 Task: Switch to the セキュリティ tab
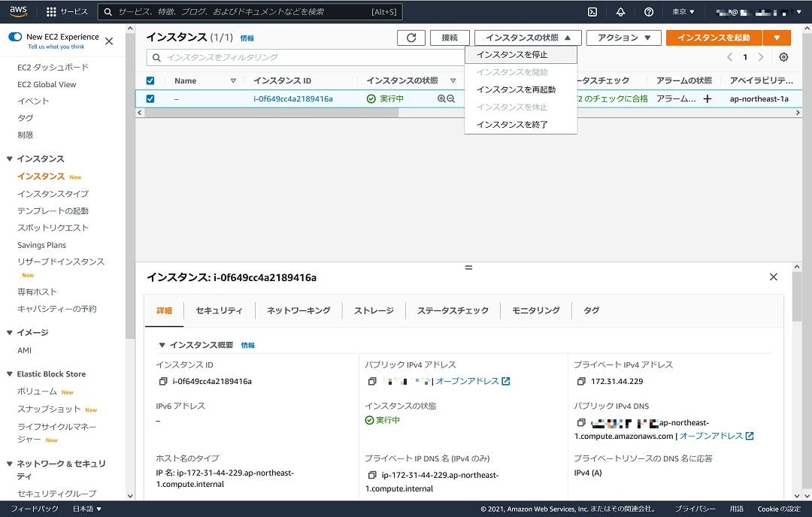point(219,310)
